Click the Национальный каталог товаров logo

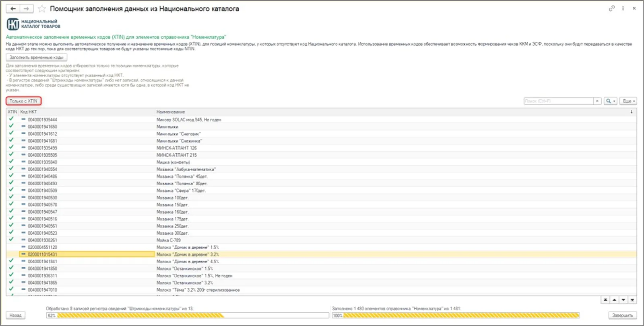coord(33,24)
